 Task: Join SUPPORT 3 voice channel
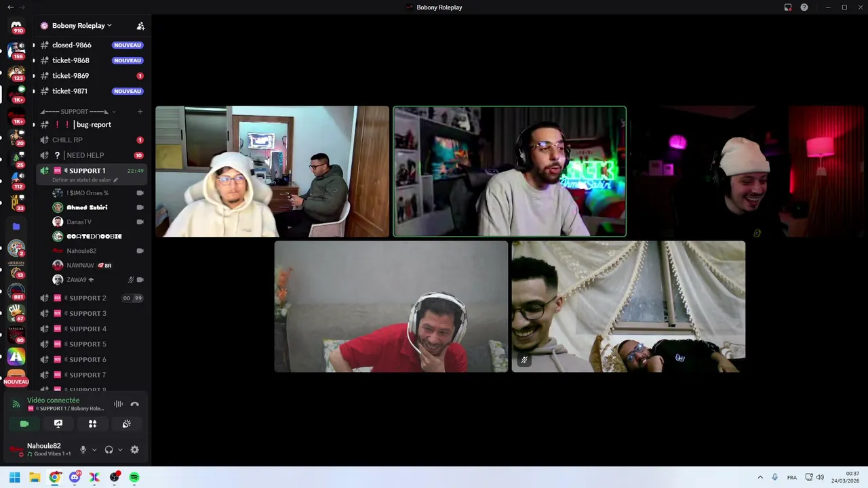click(92, 313)
